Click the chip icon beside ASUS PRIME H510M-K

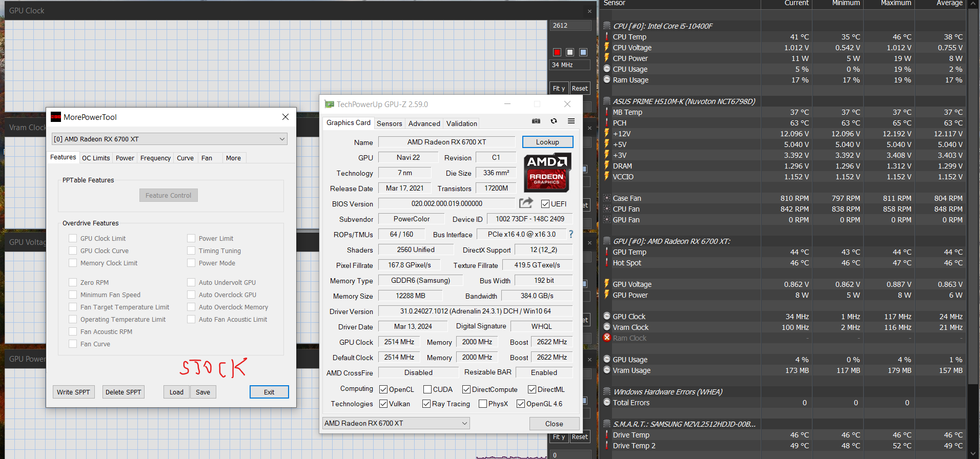click(607, 101)
